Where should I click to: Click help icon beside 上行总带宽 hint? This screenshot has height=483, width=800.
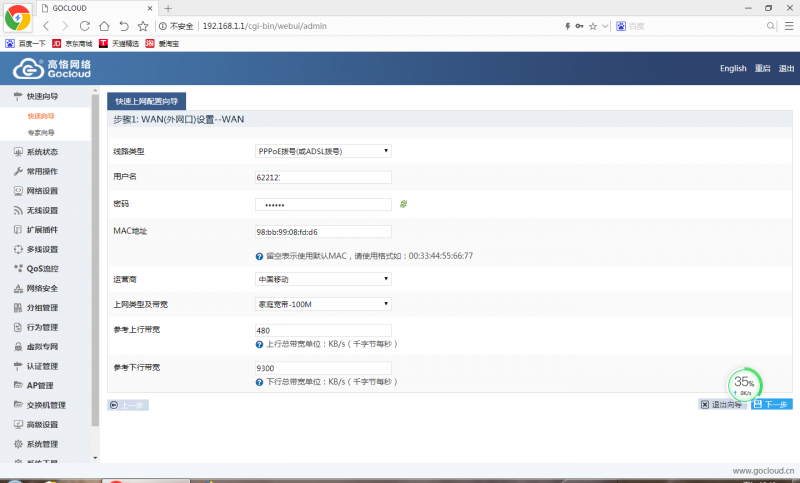coord(259,344)
